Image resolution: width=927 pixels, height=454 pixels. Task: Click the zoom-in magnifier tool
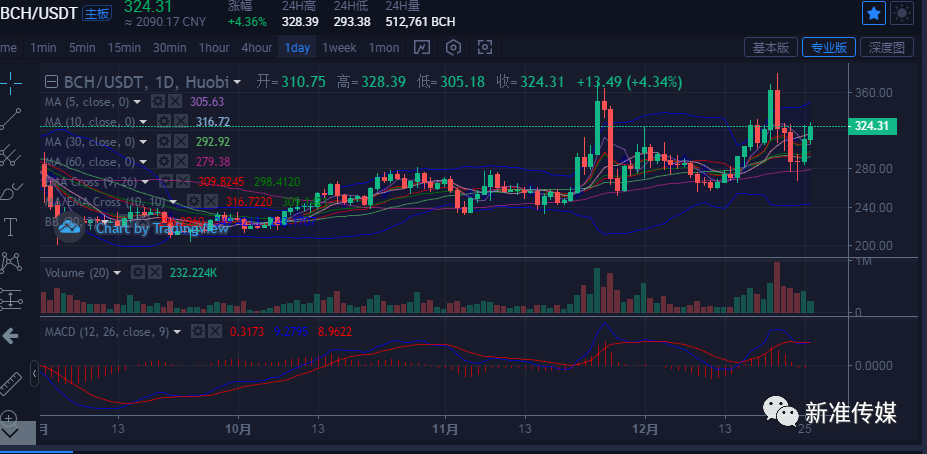[8, 418]
